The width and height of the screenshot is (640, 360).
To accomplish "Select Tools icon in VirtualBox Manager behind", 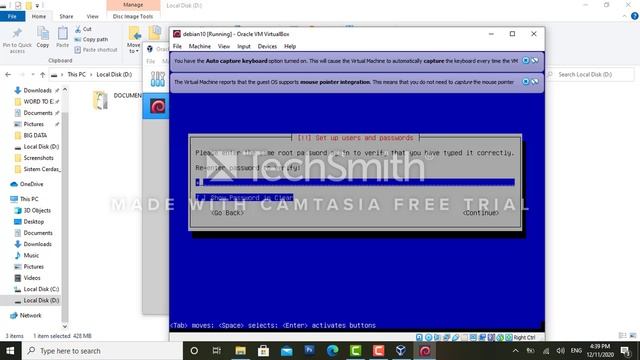I will point(158,79).
